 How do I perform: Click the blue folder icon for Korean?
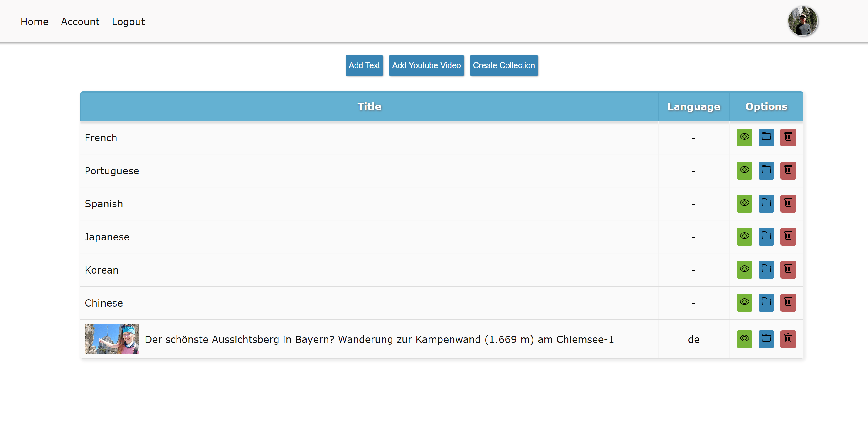tap(766, 270)
